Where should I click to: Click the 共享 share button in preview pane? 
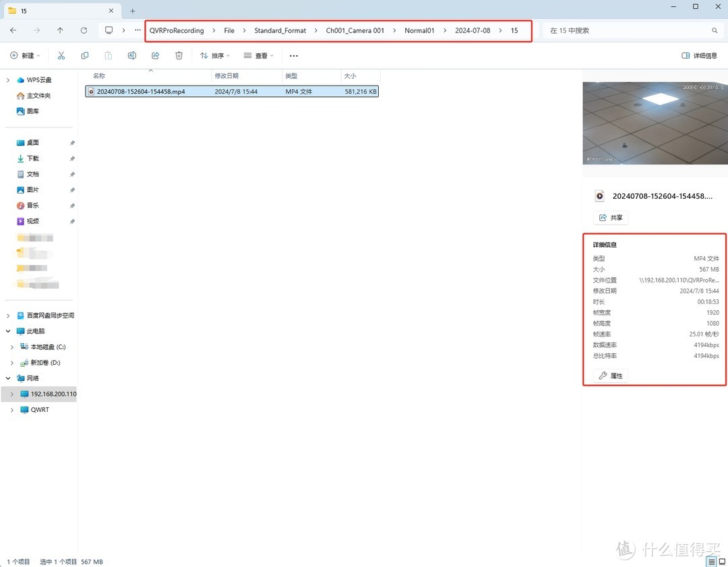pyautogui.click(x=611, y=218)
